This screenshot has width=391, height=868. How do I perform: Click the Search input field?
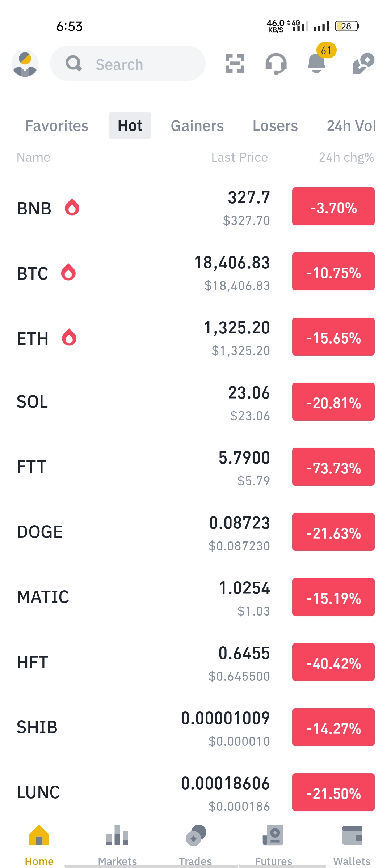128,63
